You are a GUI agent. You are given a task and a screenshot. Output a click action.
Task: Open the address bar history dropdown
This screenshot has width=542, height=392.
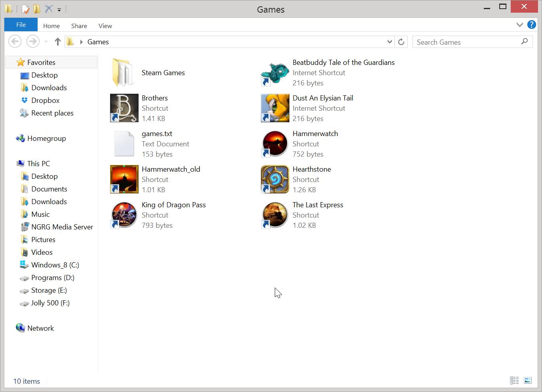[389, 42]
